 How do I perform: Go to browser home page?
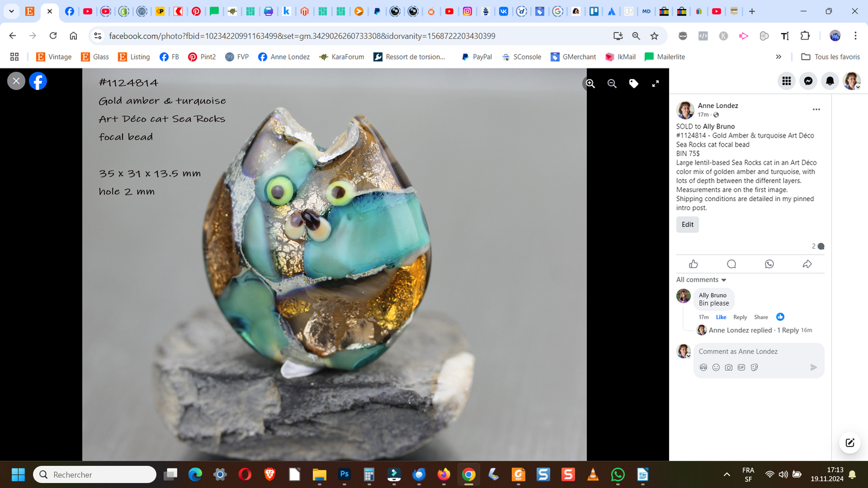tap(73, 36)
